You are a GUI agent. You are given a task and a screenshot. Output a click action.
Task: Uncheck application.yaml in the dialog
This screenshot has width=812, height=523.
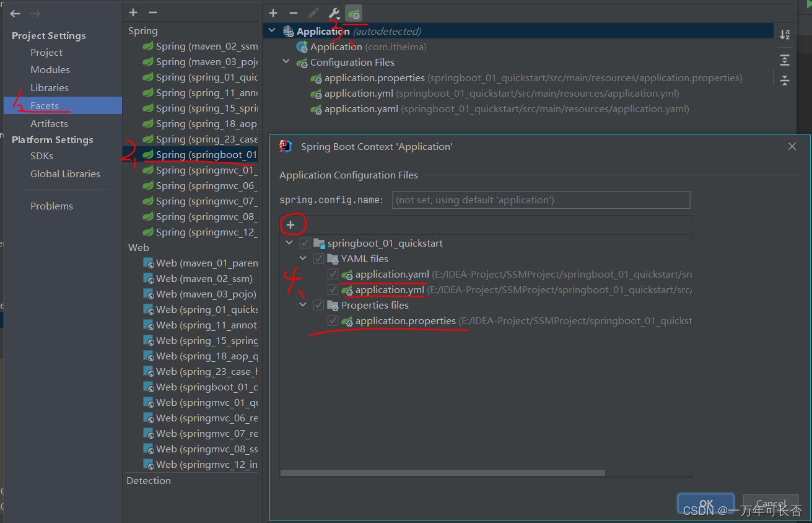click(x=333, y=275)
